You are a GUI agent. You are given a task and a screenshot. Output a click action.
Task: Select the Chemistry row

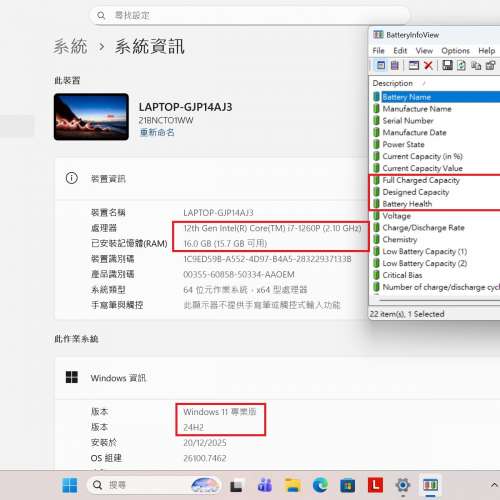click(x=435, y=239)
